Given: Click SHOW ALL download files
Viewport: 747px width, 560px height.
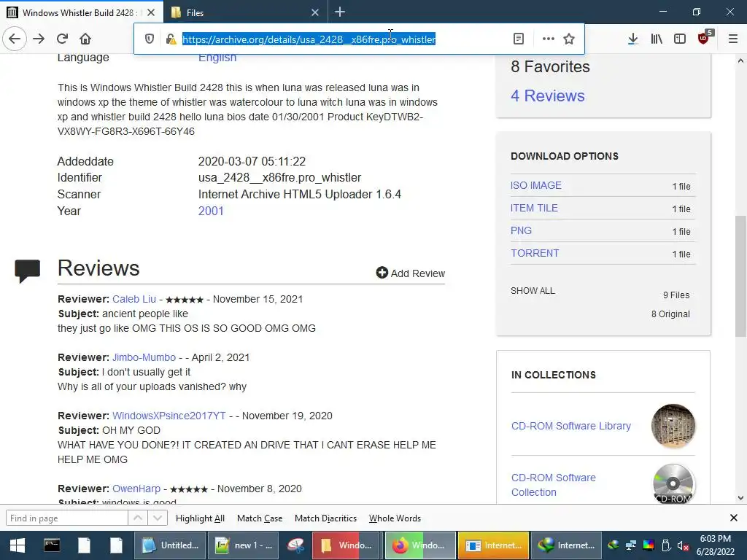Looking at the screenshot, I should pyautogui.click(x=533, y=290).
